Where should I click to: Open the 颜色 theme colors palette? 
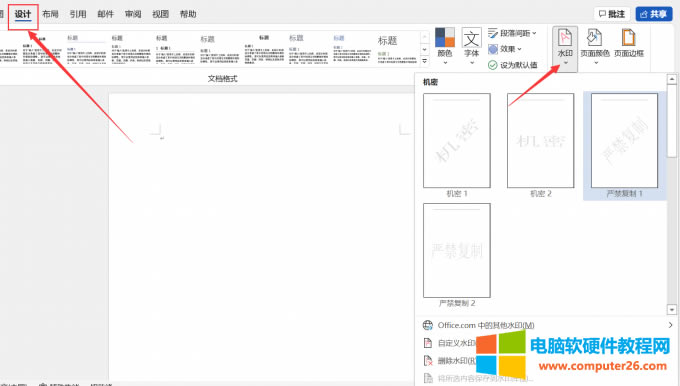pyautogui.click(x=445, y=46)
